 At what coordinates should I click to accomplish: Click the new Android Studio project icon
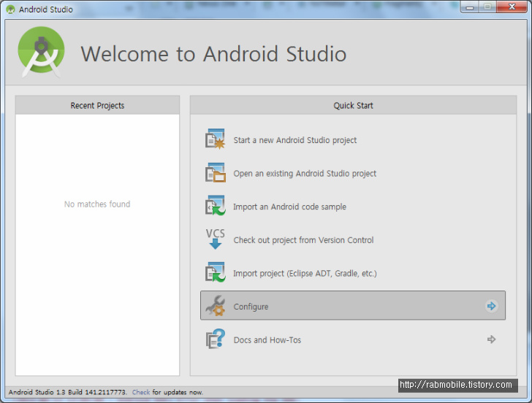pos(215,139)
